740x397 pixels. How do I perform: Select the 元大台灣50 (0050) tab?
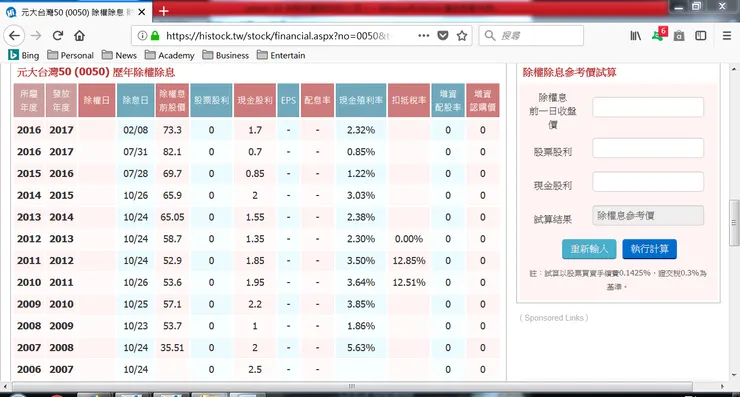tap(76, 12)
